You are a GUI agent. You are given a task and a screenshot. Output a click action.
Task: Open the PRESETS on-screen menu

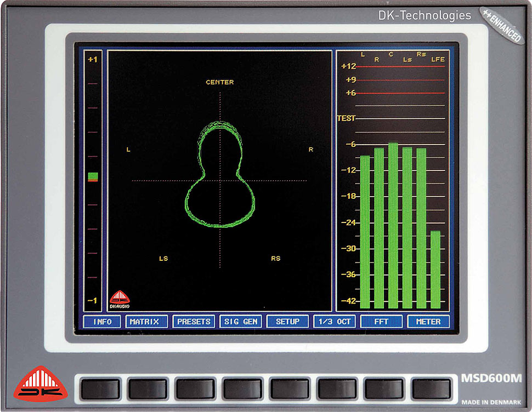click(194, 322)
